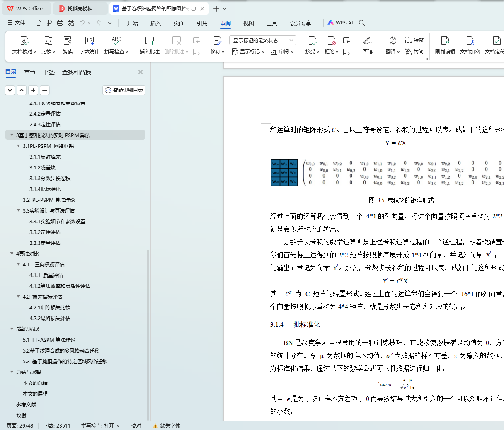
Task: Click the redo arrow icon
Action: pyautogui.click(x=99, y=23)
